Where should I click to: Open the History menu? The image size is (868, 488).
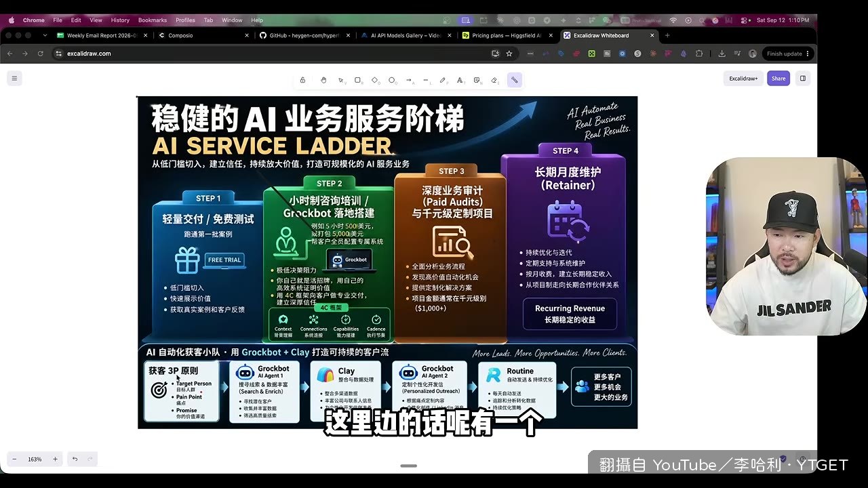(x=120, y=20)
